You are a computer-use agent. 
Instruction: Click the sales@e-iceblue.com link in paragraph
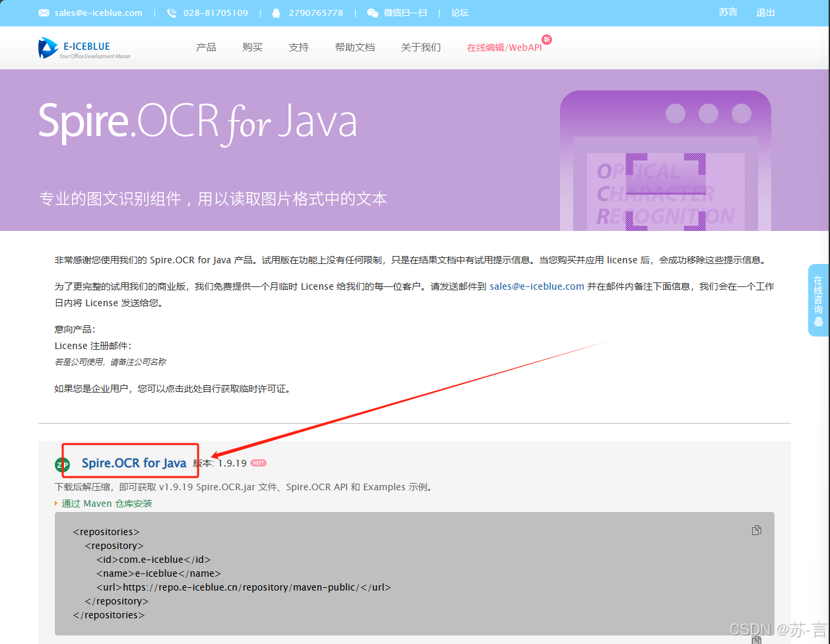537,286
